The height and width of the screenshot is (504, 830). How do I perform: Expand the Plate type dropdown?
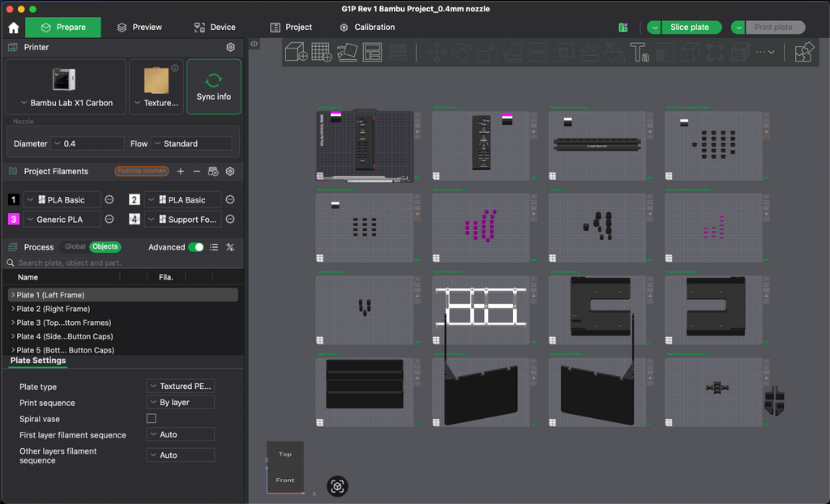[x=180, y=387]
